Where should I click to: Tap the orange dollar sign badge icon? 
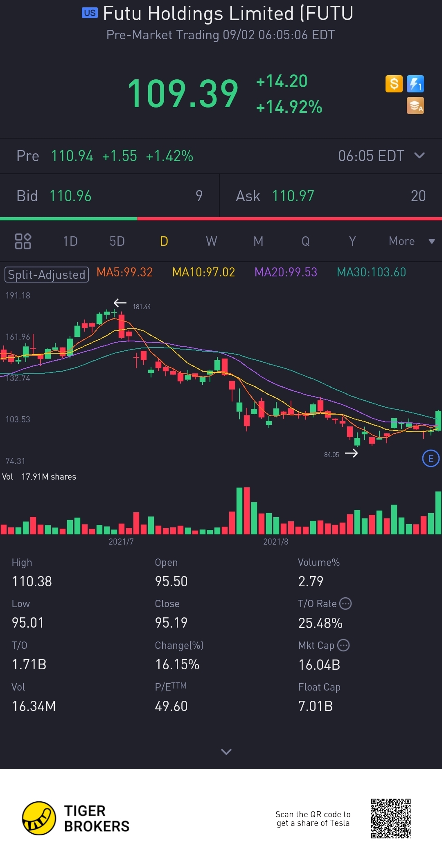(x=394, y=84)
